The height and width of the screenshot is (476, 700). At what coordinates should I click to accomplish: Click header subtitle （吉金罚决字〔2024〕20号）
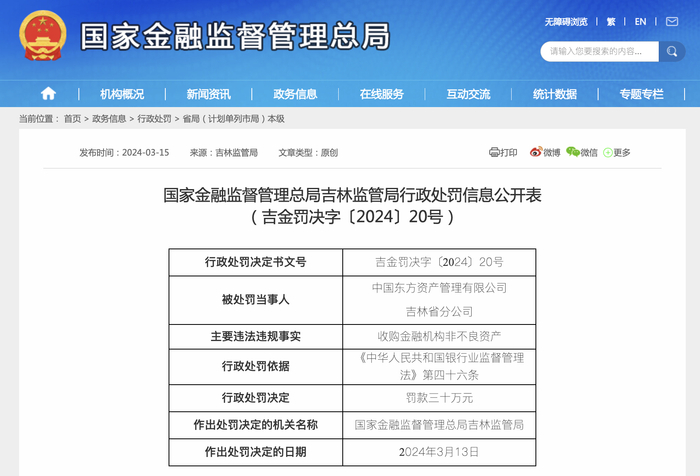(x=352, y=217)
